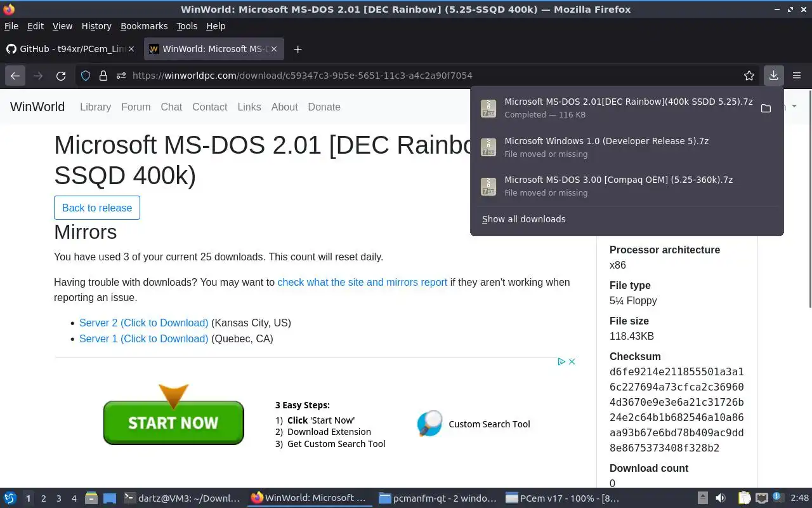The height and width of the screenshot is (508, 812).
Task: Switch to workspace 2
Action: [44, 498]
